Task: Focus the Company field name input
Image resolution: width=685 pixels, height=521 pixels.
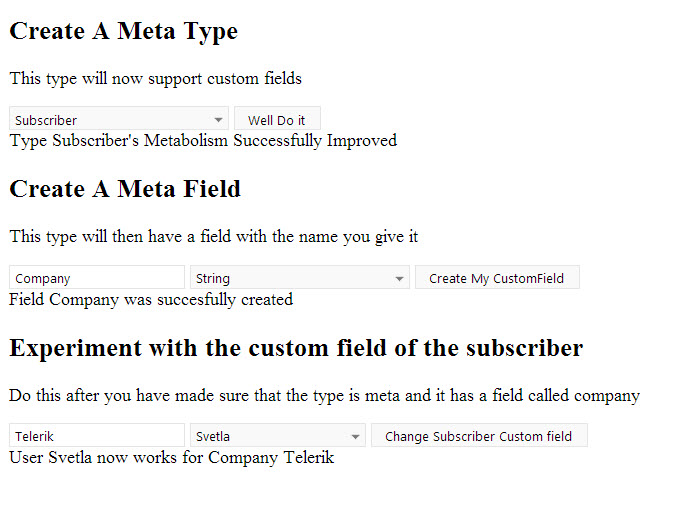Action: pyautogui.click(x=97, y=278)
